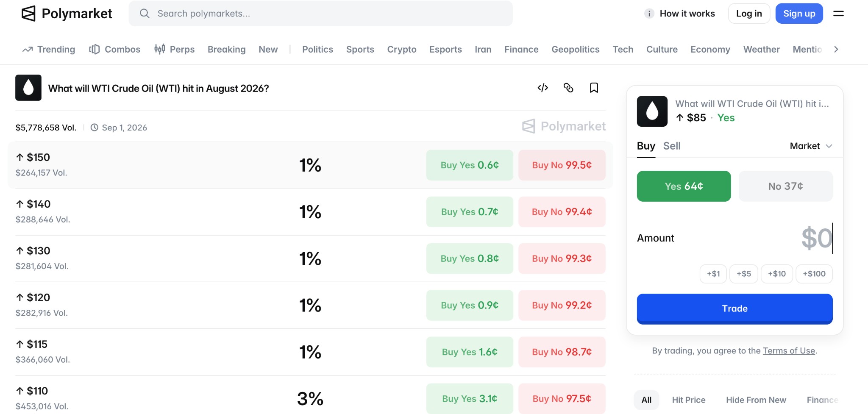Click the oil drop thumbnail in trade panel
The height and width of the screenshot is (414, 868).
pyautogui.click(x=652, y=111)
